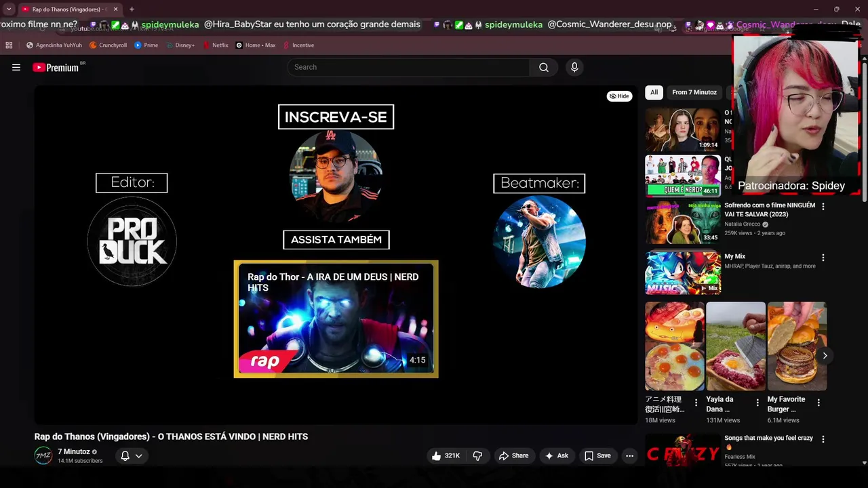
Task: Select the All filter chip
Action: pyautogui.click(x=654, y=92)
